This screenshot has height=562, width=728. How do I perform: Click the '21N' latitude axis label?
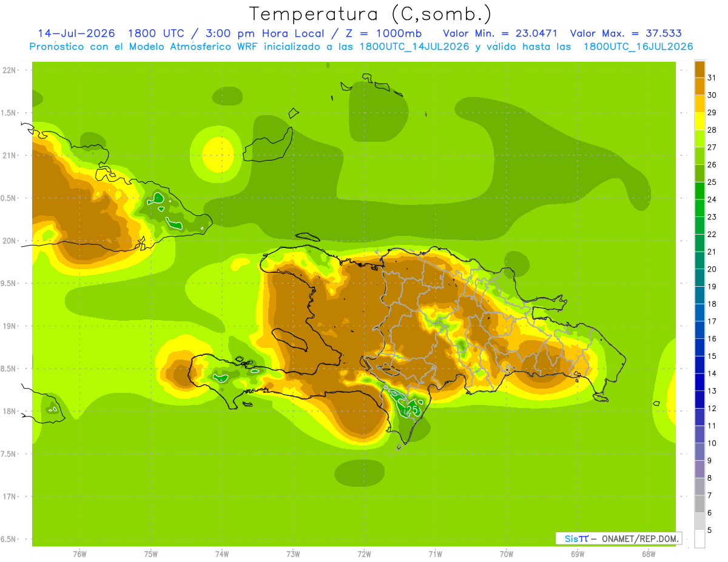pyautogui.click(x=10, y=155)
